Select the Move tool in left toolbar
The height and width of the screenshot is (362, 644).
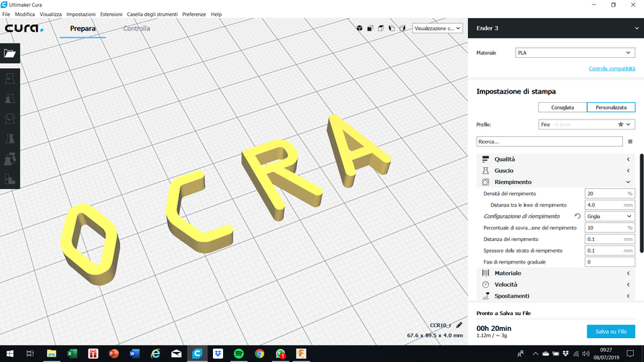point(10,78)
